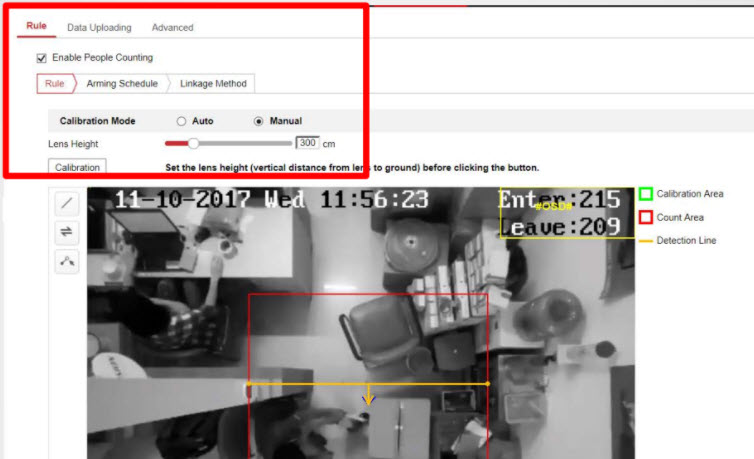Image resolution: width=754 pixels, height=459 pixels.
Task: Switch to the Advanced tab
Action: (173, 27)
